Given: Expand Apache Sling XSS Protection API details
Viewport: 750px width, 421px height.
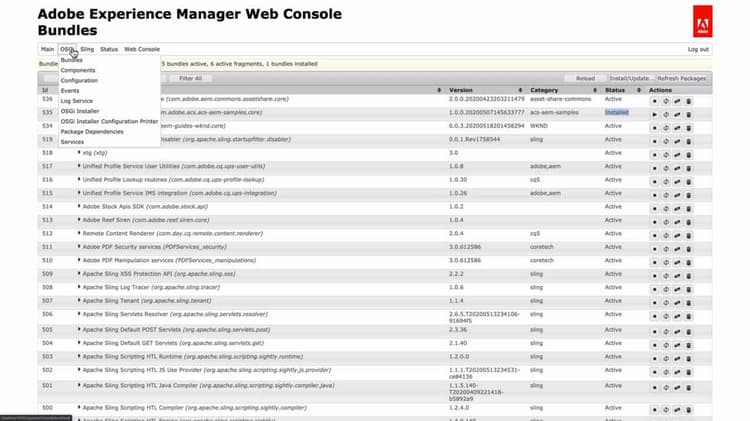Looking at the screenshot, I should tap(79, 274).
